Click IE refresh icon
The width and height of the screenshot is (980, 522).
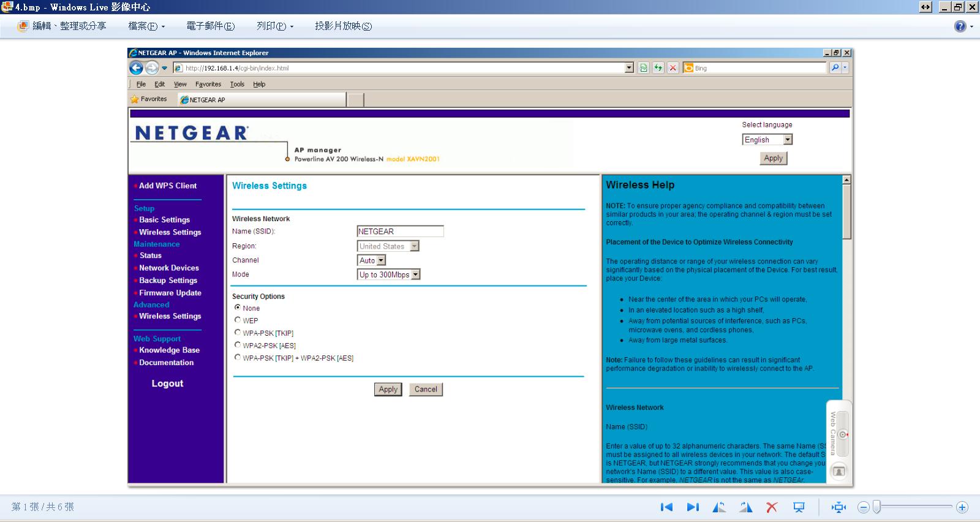(658, 68)
